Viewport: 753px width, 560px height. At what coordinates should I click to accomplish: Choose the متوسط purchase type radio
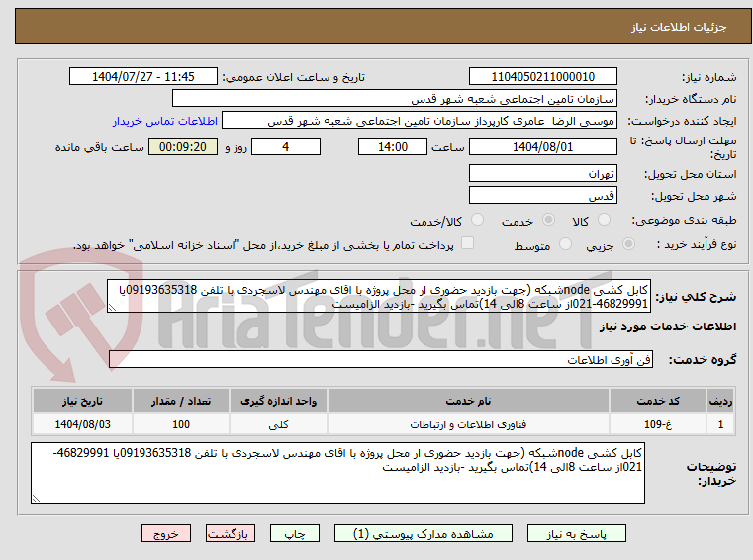[565, 244]
